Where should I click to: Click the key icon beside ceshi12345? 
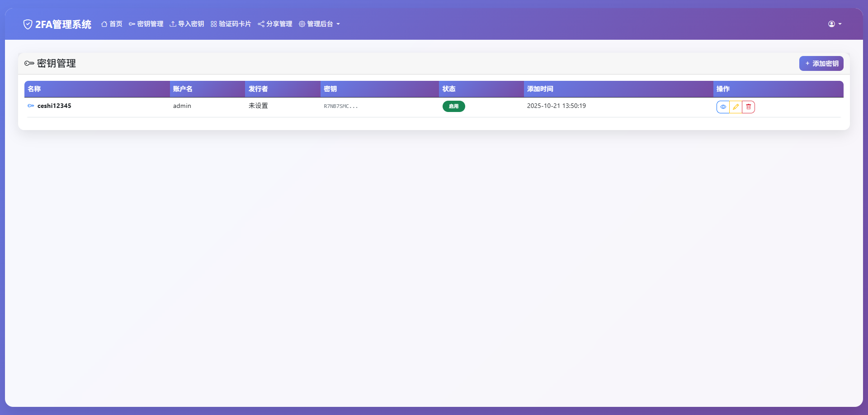(30, 106)
